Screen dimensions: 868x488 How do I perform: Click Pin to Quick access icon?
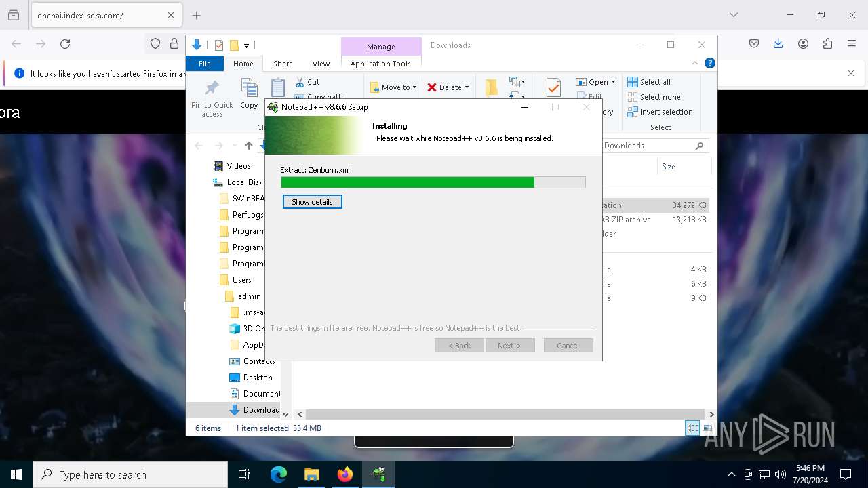(x=212, y=89)
